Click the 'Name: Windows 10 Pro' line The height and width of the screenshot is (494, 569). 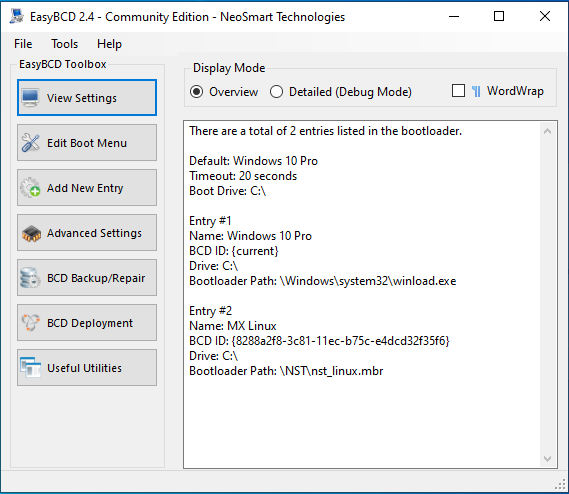(x=250, y=236)
